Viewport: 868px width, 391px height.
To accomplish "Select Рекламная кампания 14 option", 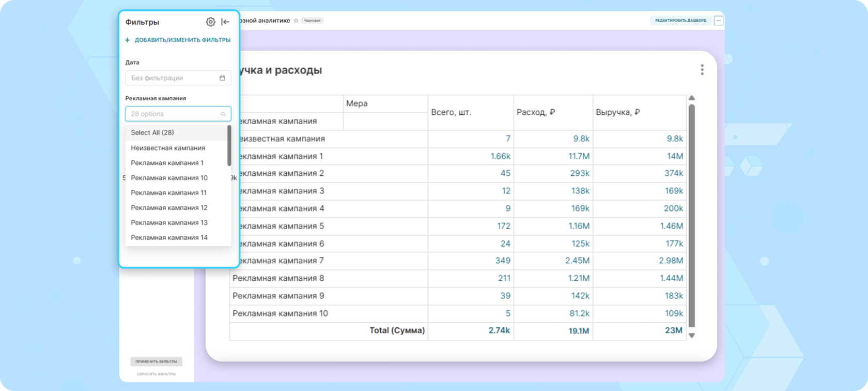I will click(176, 238).
